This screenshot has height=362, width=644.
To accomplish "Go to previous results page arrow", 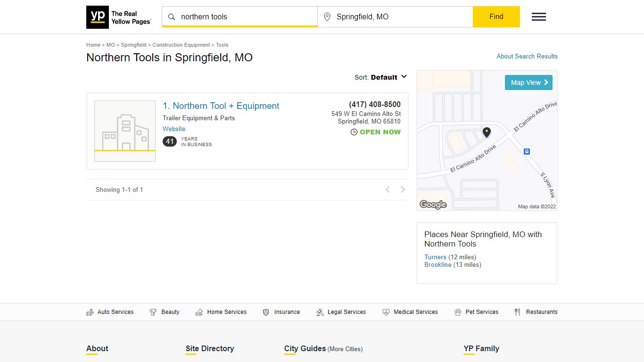I will pos(388,189).
